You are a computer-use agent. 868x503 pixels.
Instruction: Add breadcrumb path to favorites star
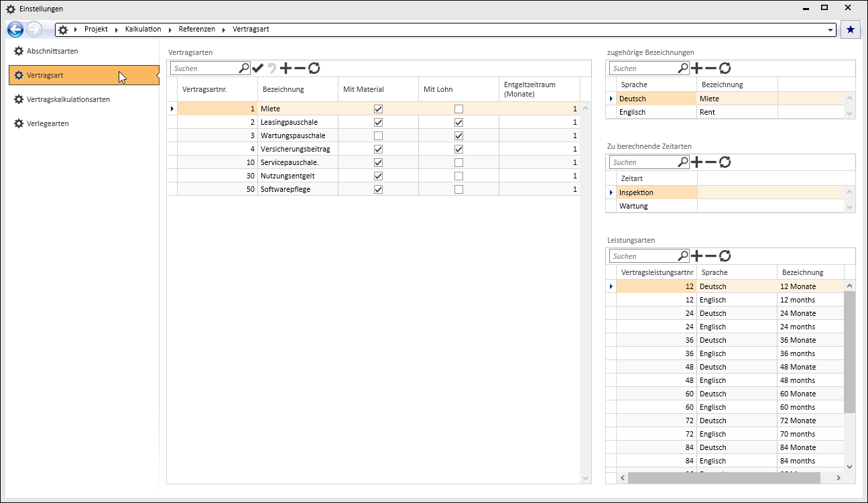[850, 30]
